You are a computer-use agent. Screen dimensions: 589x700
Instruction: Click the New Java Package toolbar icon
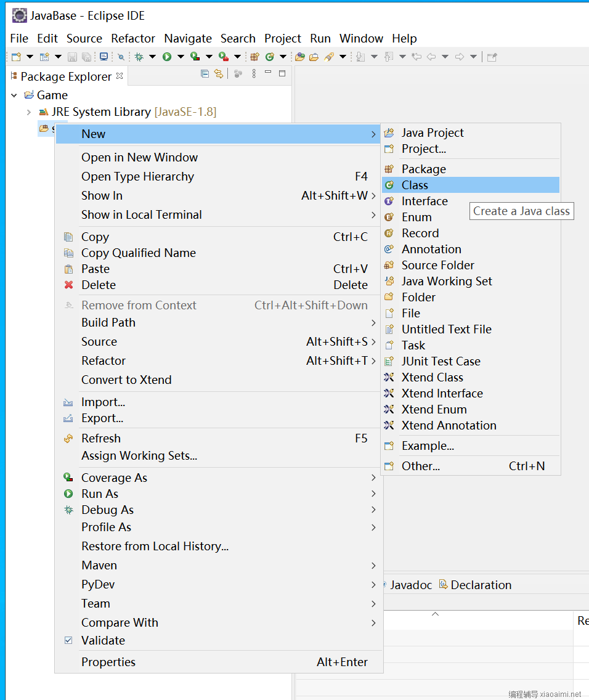tap(255, 57)
